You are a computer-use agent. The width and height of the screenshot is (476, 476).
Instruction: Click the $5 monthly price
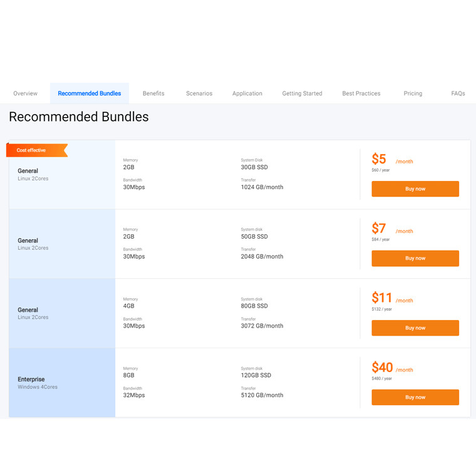(380, 159)
